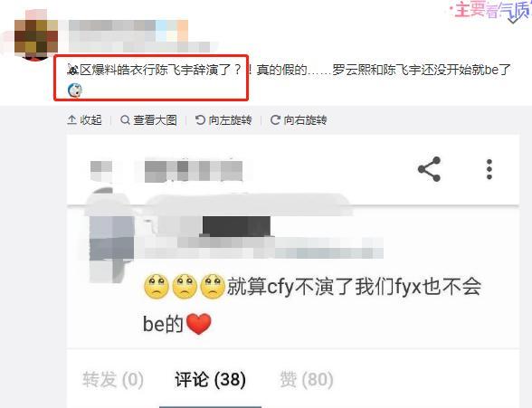Click the magnifier icon beside 查看大图

(125, 119)
